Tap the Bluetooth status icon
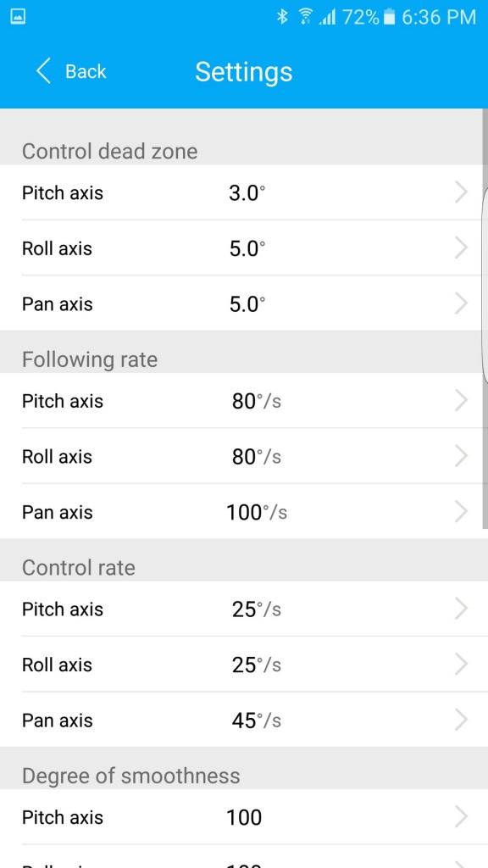This screenshot has height=868, width=488. coord(283,17)
